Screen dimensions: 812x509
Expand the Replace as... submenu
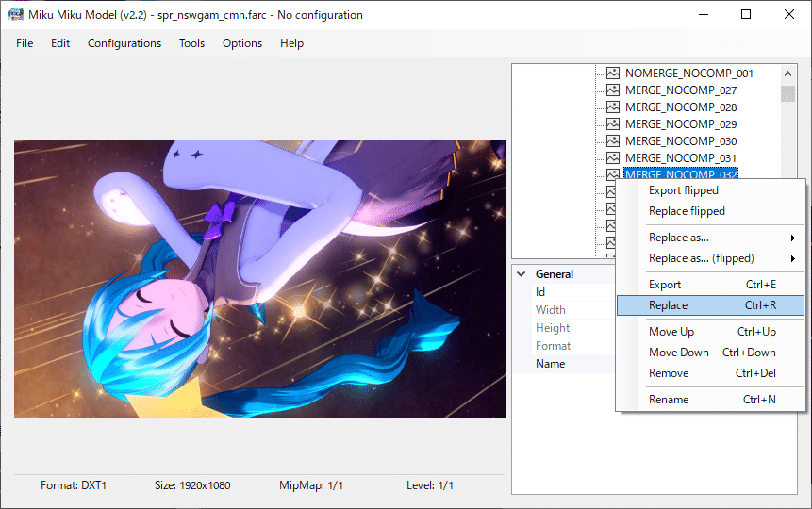[x=710, y=238]
